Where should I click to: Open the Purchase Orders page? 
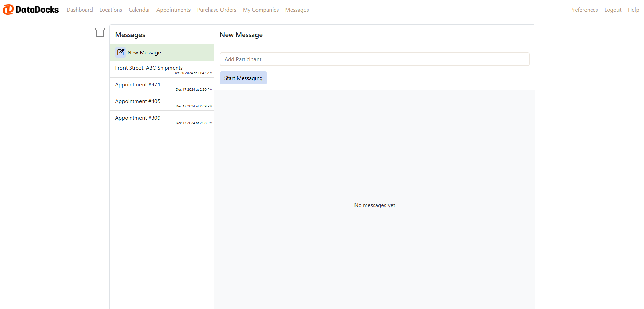tap(217, 10)
